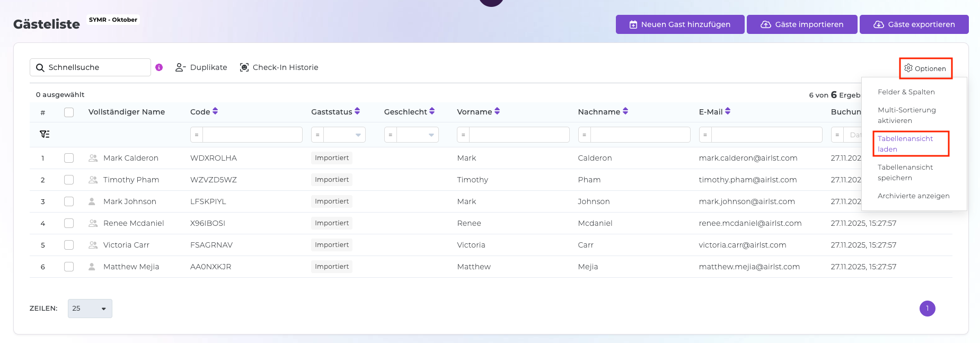Sort by Nachname column arrows

click(x=625, y=111)
